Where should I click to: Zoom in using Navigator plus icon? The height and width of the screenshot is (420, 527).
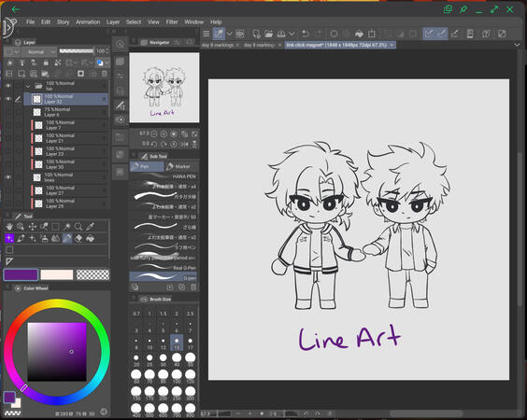(x=164, y=134)
